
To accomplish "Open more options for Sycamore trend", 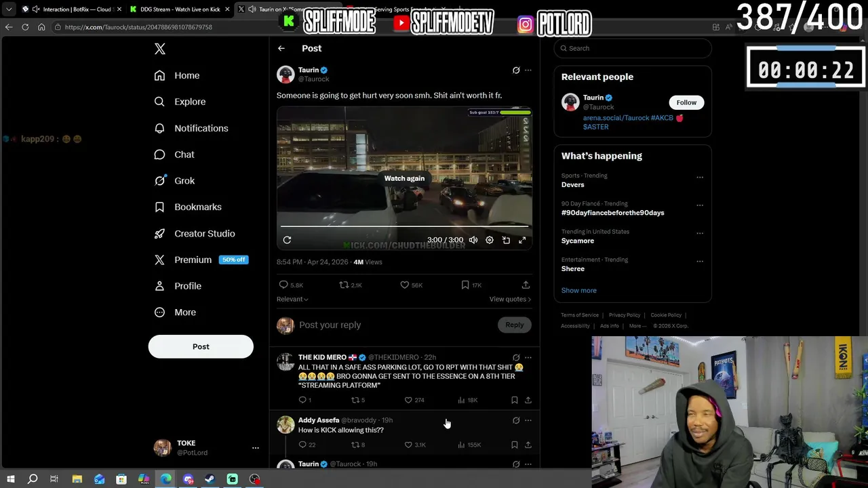I will (x=700, y=233).
